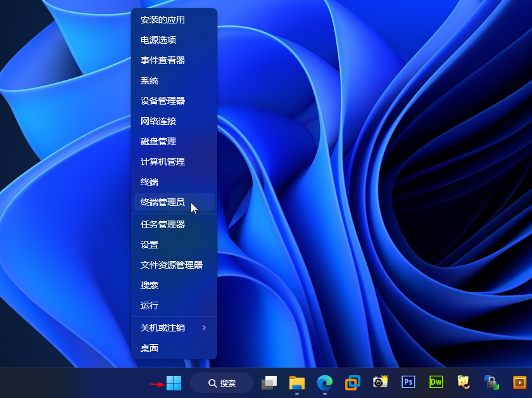Expand the 关机或注销 submenu
532x398 pixels.
point(174,328)
